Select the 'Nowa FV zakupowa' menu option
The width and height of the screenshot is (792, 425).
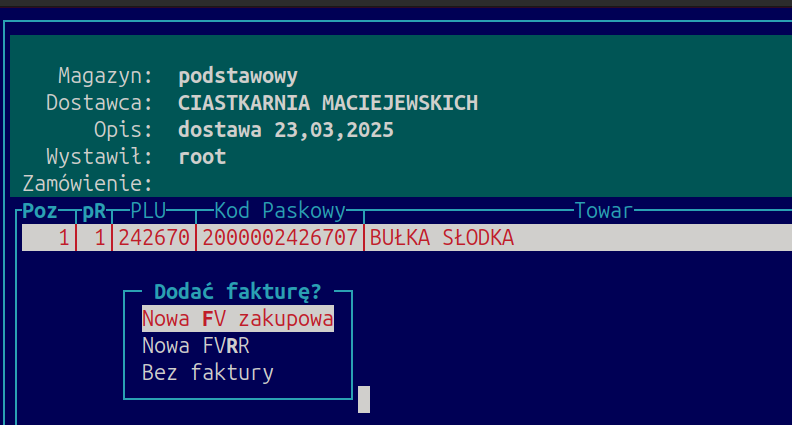[237, 319]
